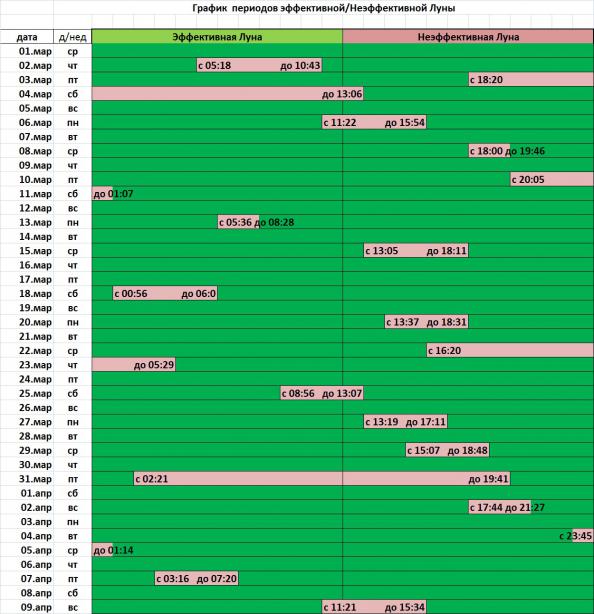The height and width of the screenshot is (614, 594).
Task: Click the 'Эффективная Луна' green header cell
Action: [x=217, y=37]
